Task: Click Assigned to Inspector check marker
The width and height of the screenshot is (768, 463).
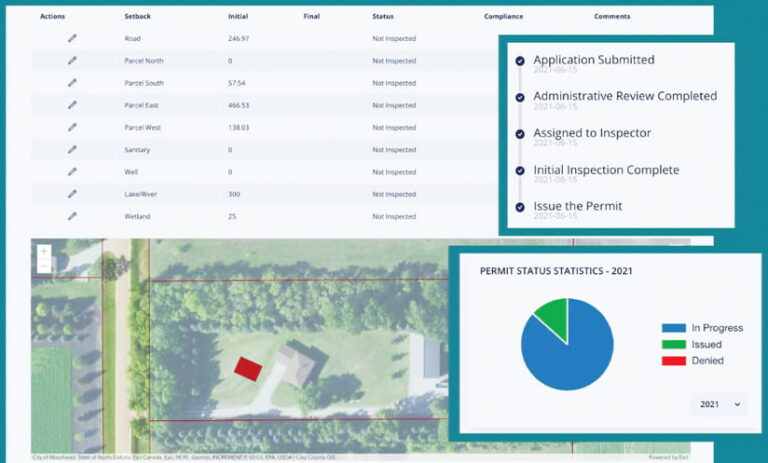Action: click(520, 134)
